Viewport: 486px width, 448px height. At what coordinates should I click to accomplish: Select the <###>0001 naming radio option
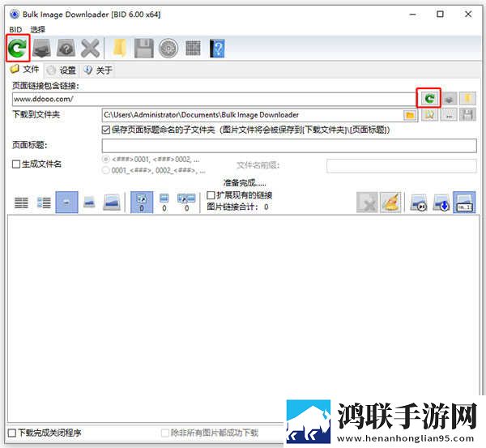105,160
